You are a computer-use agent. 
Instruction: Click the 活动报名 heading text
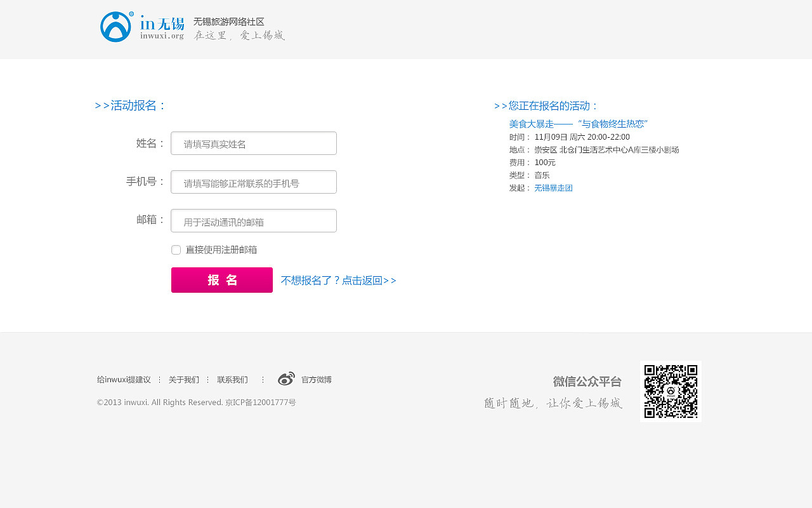tap(131, 106)
